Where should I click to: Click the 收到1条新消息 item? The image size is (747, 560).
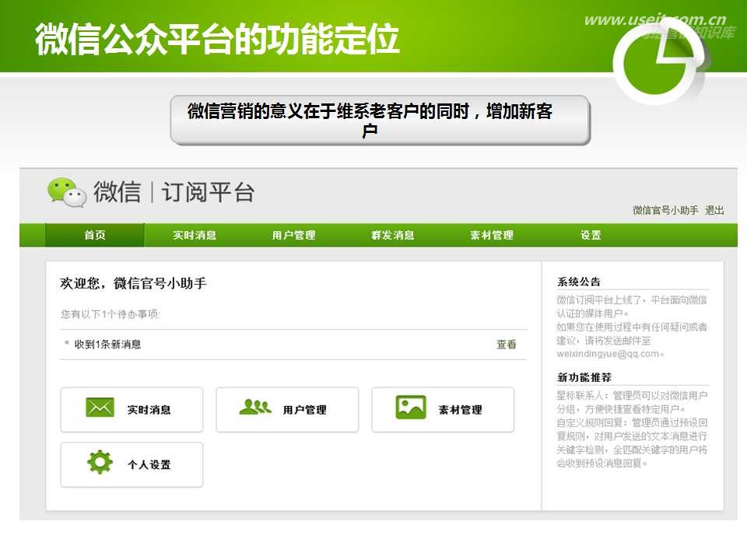point(107,345)
